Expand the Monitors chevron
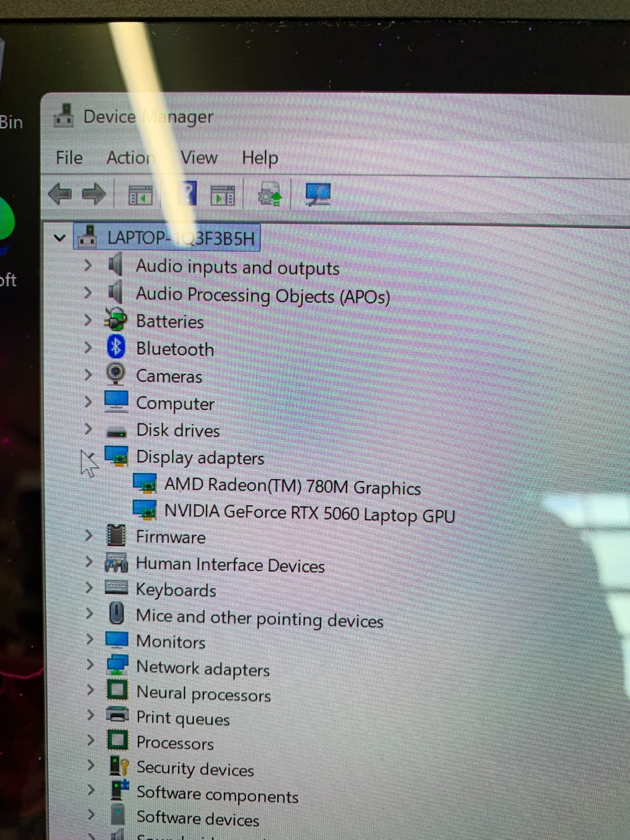Viewport: 630px width, 840px height. pyautogui.click(x=90, y=638)
